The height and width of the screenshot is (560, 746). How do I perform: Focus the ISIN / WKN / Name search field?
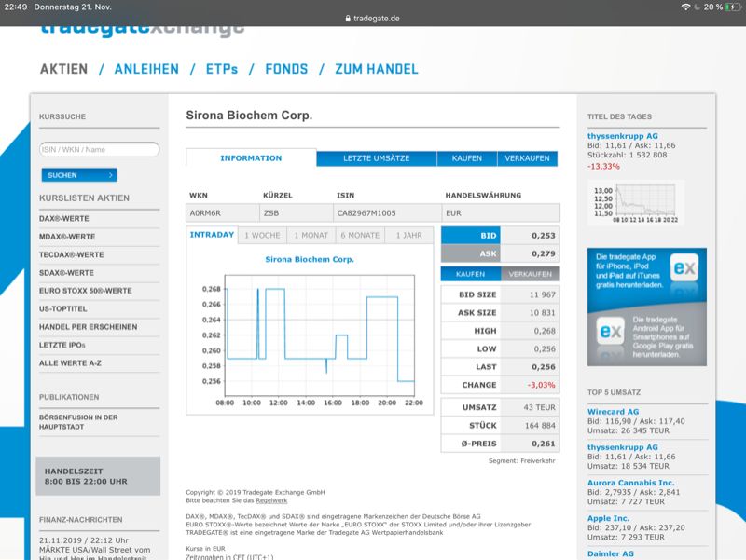[100, 149]
